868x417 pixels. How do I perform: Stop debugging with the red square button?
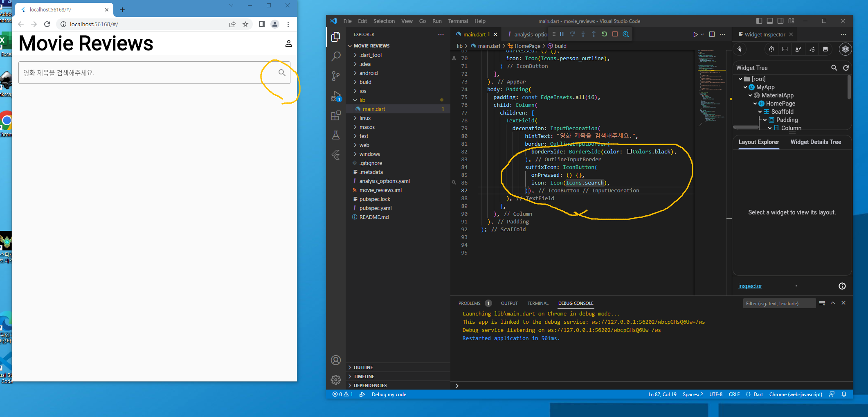(615, 34)
